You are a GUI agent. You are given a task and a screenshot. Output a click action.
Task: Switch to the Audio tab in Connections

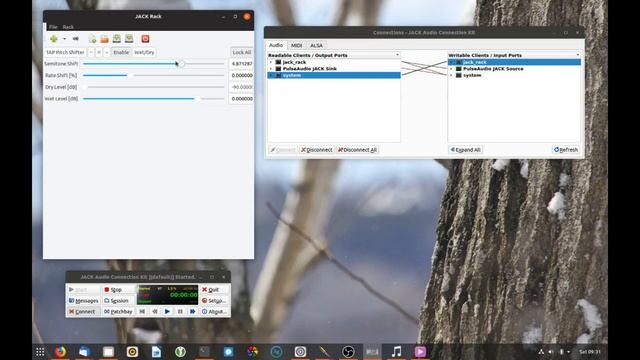pyautogui.click(x=276, y=45)
